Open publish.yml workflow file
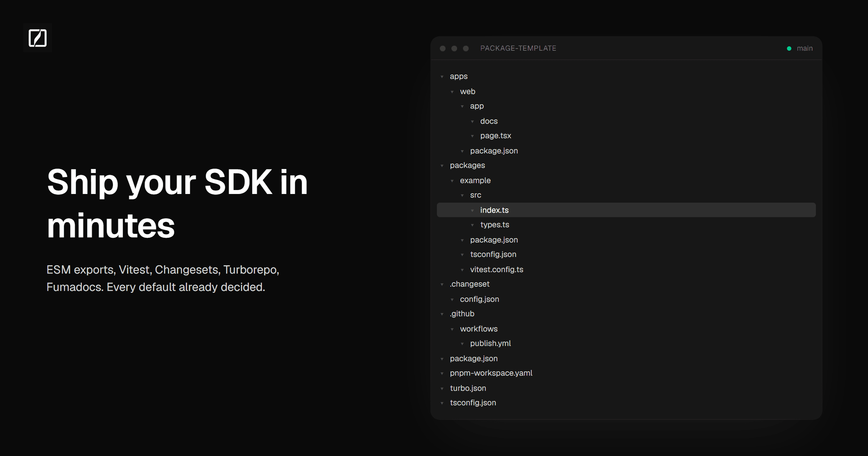Viewport: 868px width, 456px height. click(x=490, y=343)
